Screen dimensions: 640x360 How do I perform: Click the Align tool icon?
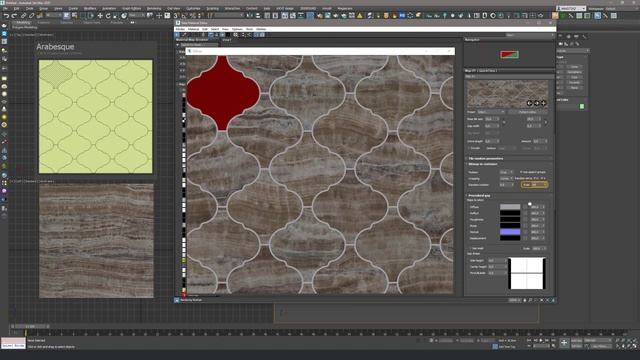click(258, 16)
